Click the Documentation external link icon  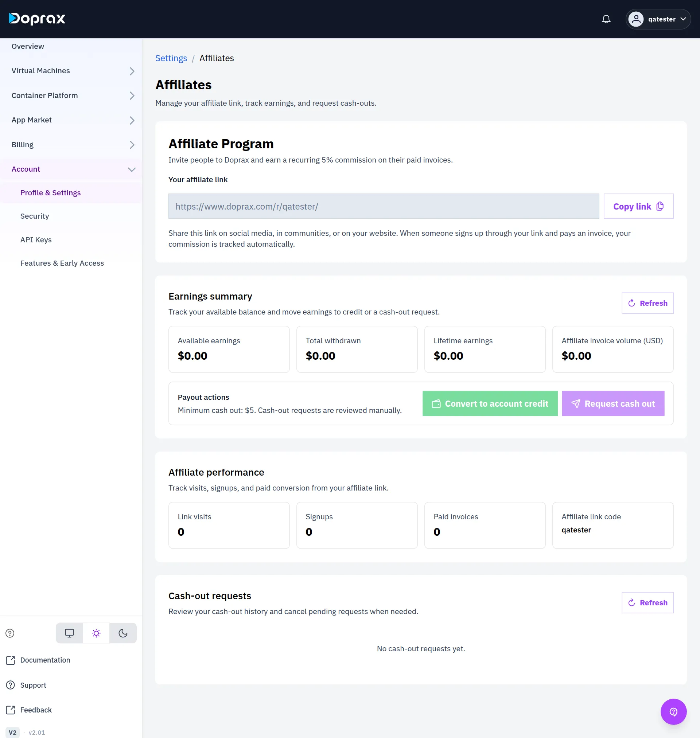(x=11, y=660)
